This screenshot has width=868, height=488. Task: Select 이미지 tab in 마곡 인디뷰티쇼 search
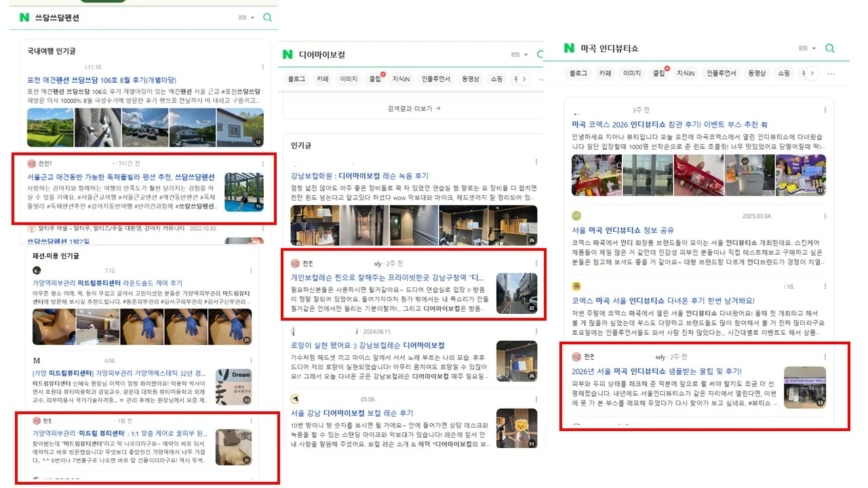(x=632, y=73)
